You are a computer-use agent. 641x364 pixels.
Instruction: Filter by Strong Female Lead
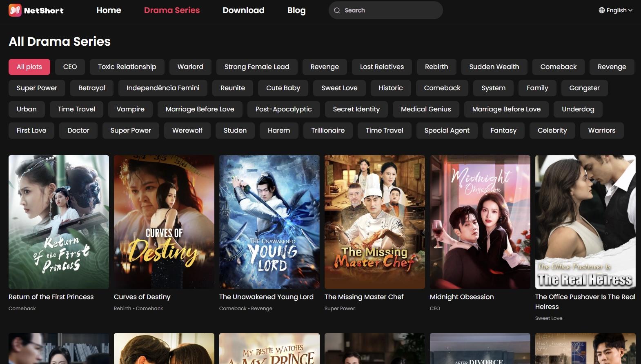click(x=257, y=67)
